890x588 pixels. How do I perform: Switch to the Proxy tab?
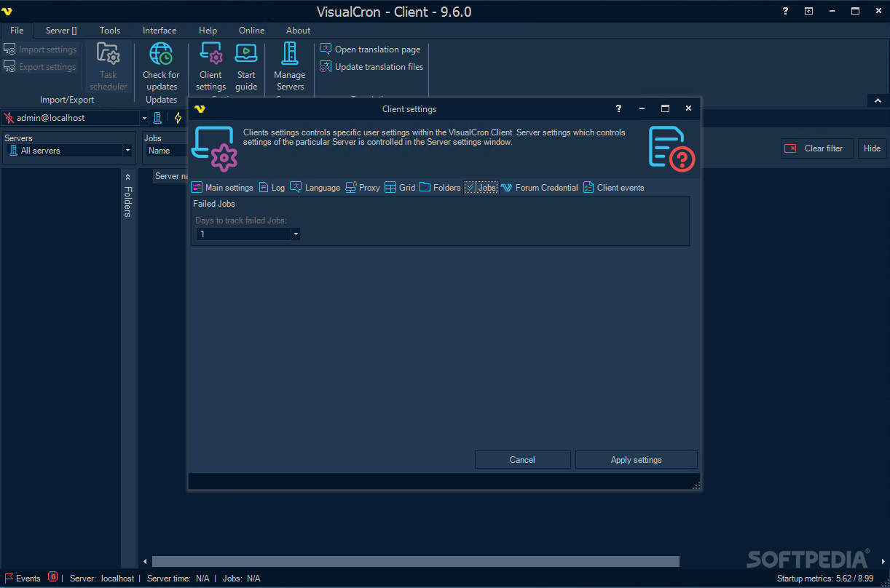coord(363,188)
